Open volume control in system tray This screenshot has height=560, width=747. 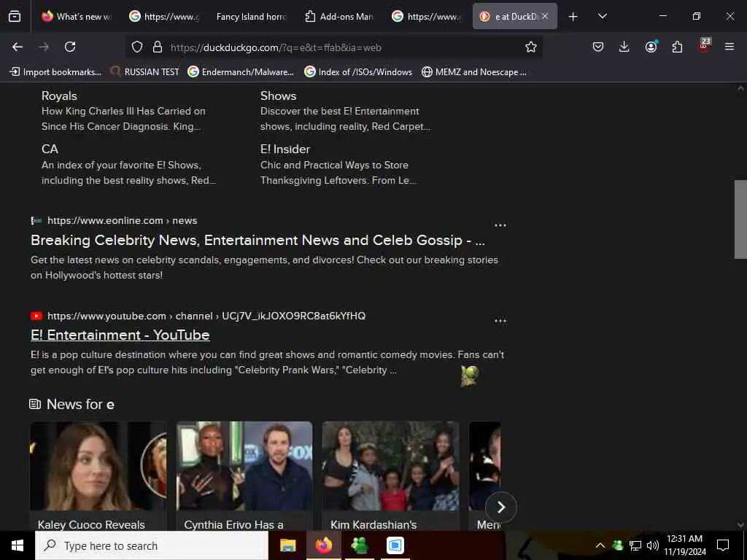[653, 545]
